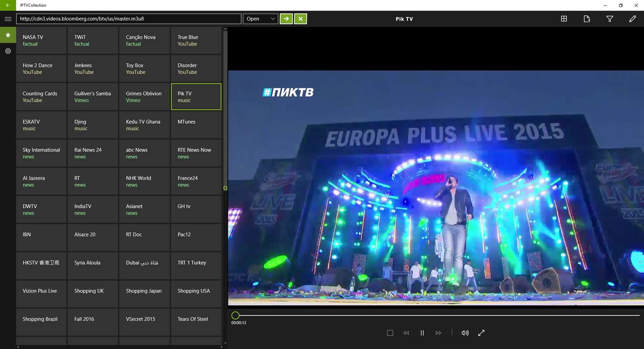Screen dimensions: 644x349
Task: Click the green X cancel button
Action: click(x=301, y=19)
